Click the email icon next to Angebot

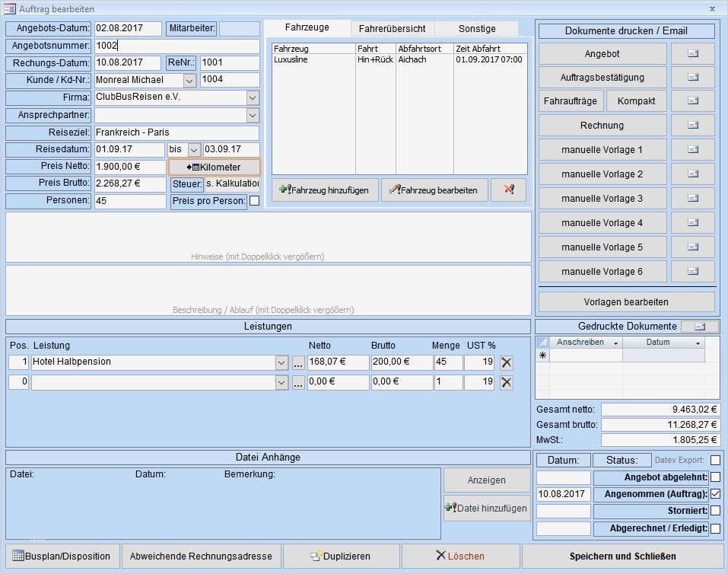click(692, 54)
